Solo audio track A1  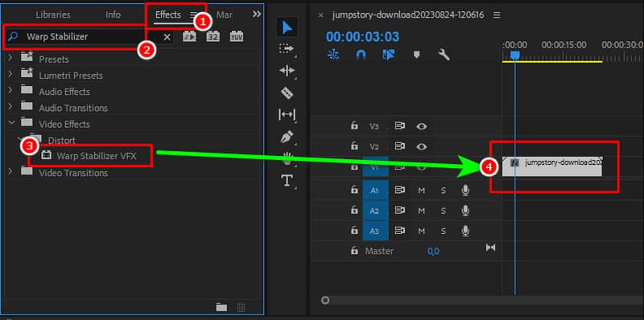[444, 191]
